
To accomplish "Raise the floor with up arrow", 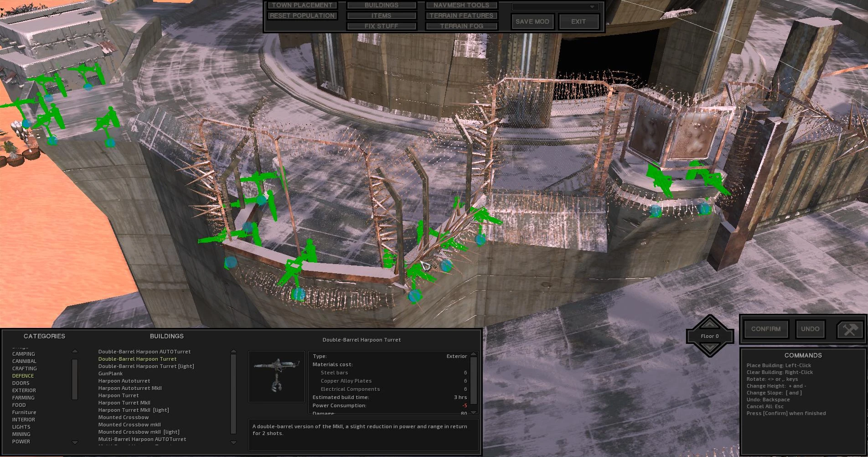I will click(x=709, y=323).
